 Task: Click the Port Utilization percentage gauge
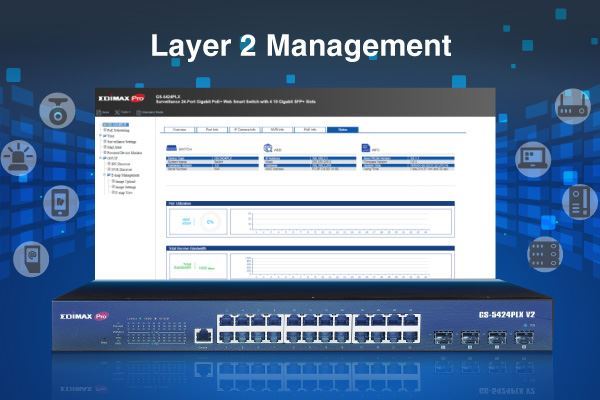211,220
